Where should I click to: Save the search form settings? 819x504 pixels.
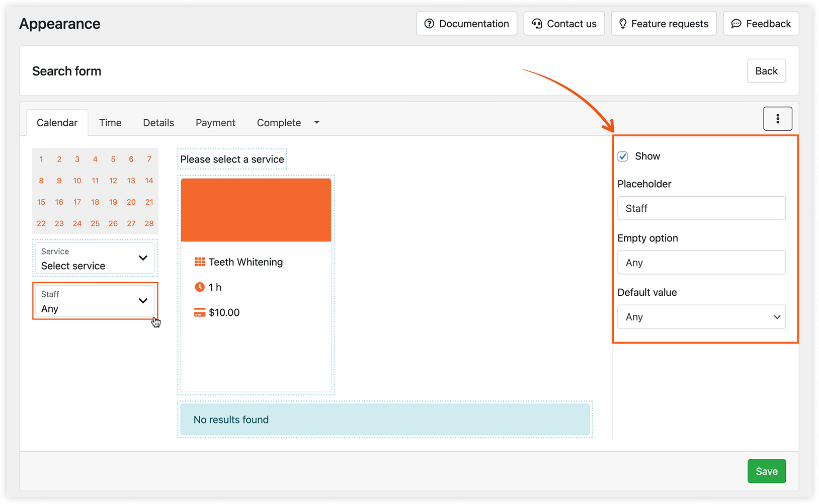click(x=766, y=471)
